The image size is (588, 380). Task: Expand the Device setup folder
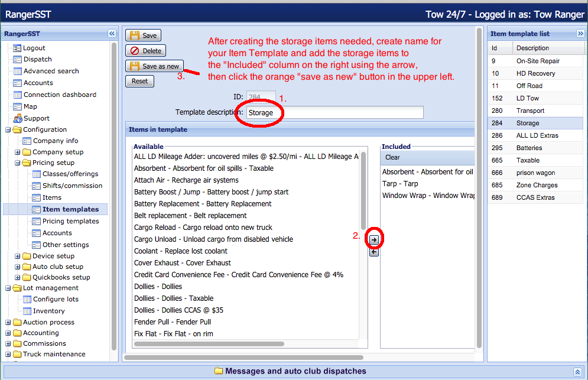point(18,256)
